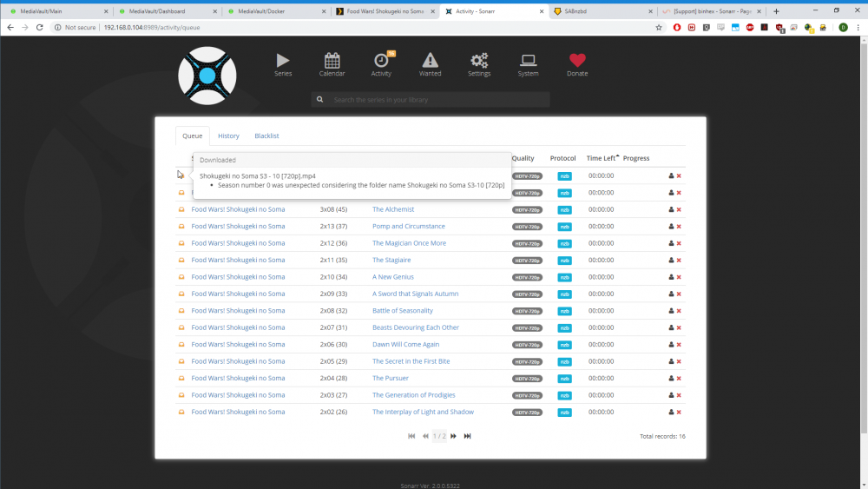Go to last queue page
Viewport: 868px width, 489px height.
(467, 436)
